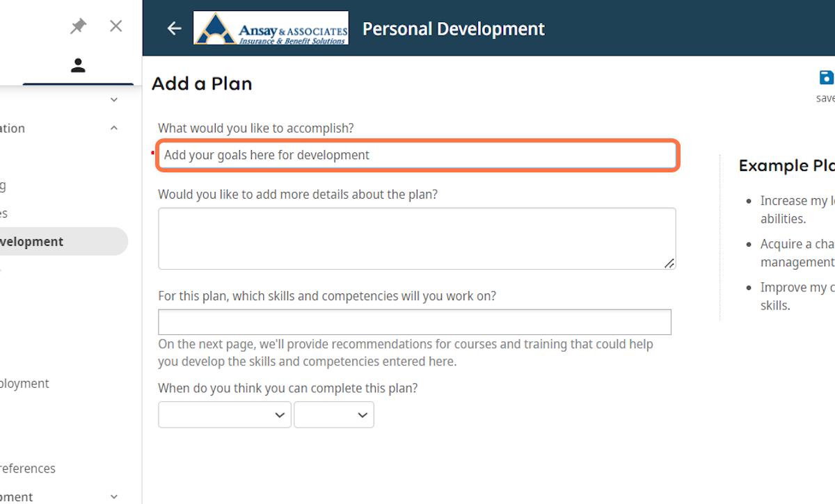Open the sidebar item showing only 'g'
This screenshot has width=835, height=504.
[x=3, y=185]
